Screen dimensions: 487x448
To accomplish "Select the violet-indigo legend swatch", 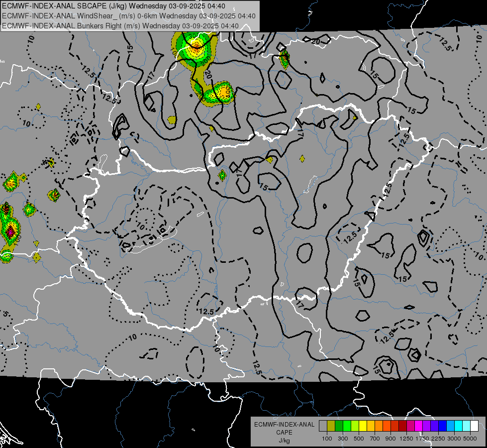I will (x=434, y=426).
